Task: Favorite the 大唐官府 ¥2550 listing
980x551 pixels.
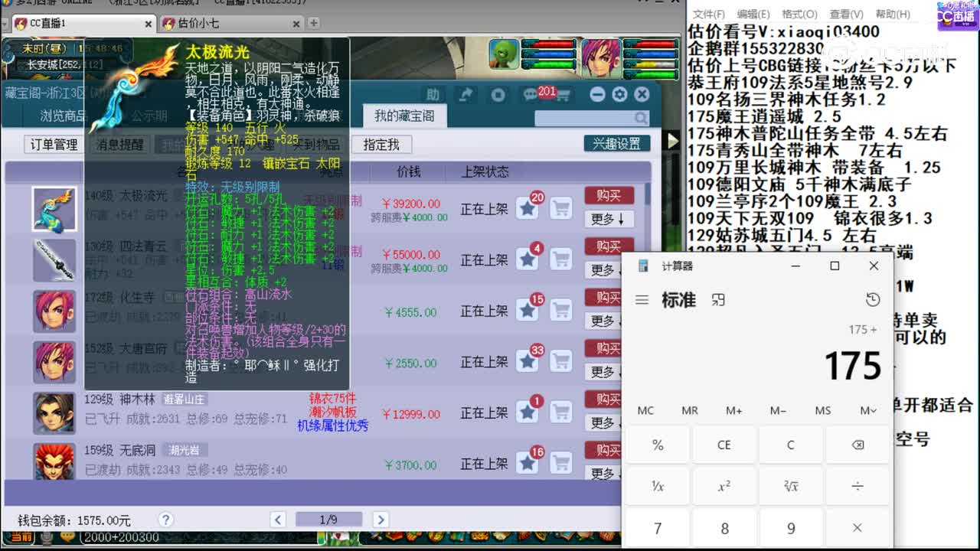Action: [x=528, y=361]
